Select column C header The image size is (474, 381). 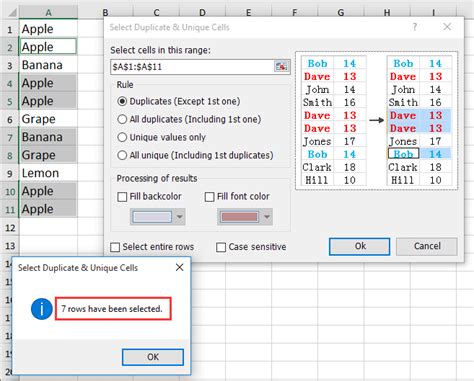pyautogui.click(x=156, y=13)
